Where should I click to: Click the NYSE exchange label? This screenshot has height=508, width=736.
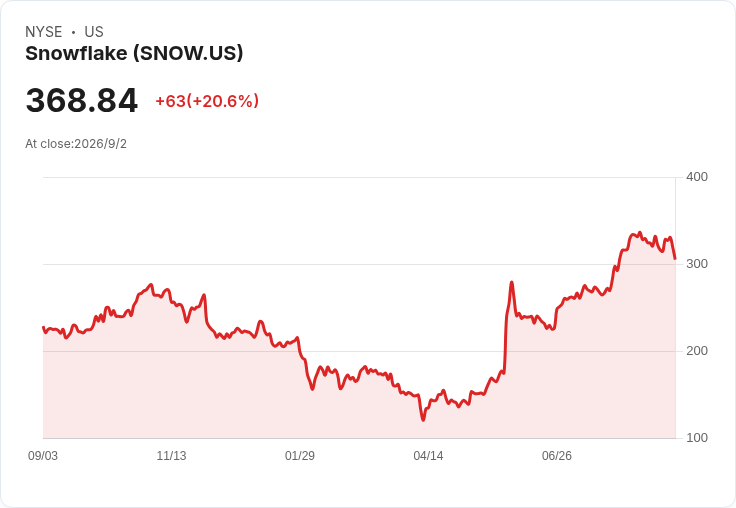[44, 32]
